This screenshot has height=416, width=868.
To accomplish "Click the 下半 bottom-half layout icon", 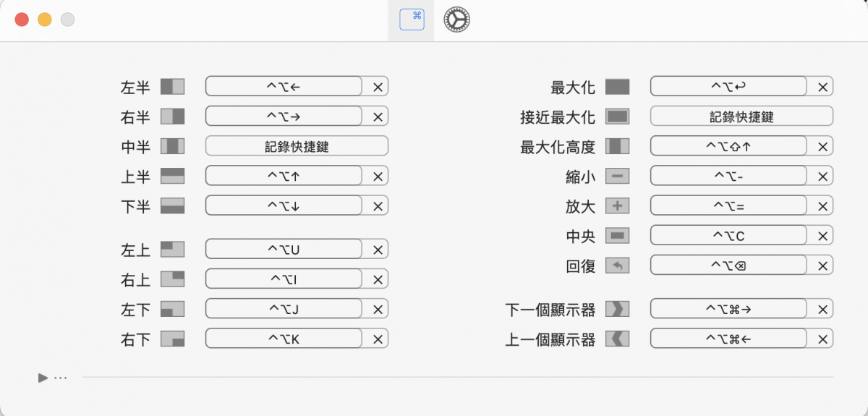I will click(x=172, y=205).
